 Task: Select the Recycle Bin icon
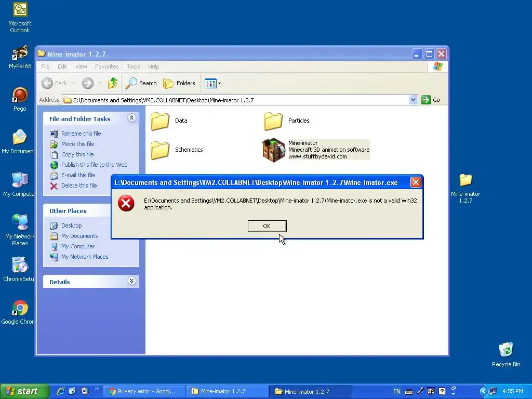tap(506, 354)
